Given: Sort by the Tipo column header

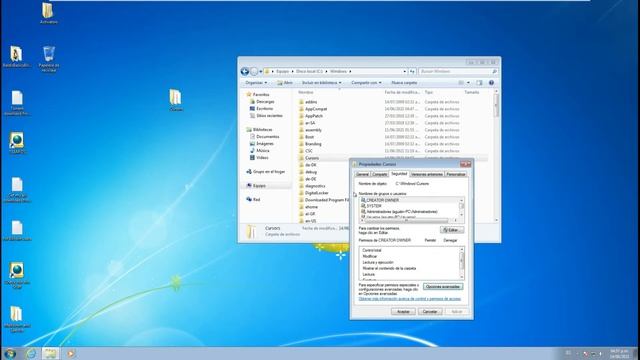Looking at the screenshot, I should pos(429,93).
